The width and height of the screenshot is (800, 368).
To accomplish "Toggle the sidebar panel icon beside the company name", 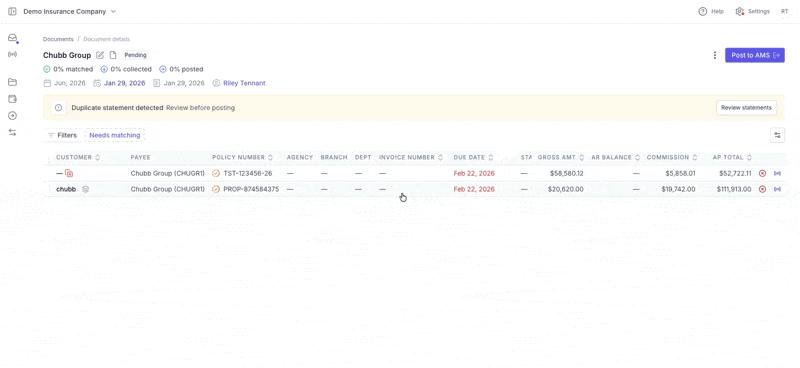I will [12, 11].
